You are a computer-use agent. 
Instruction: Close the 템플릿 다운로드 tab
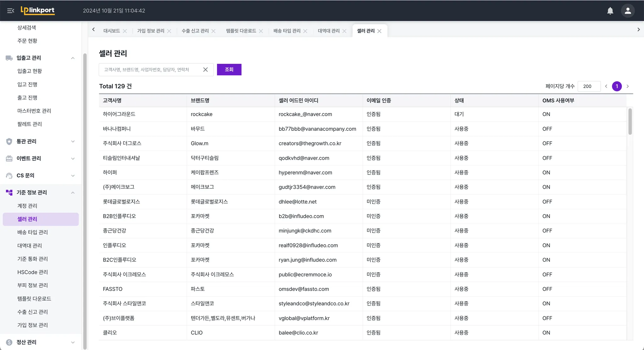(261, 31)
